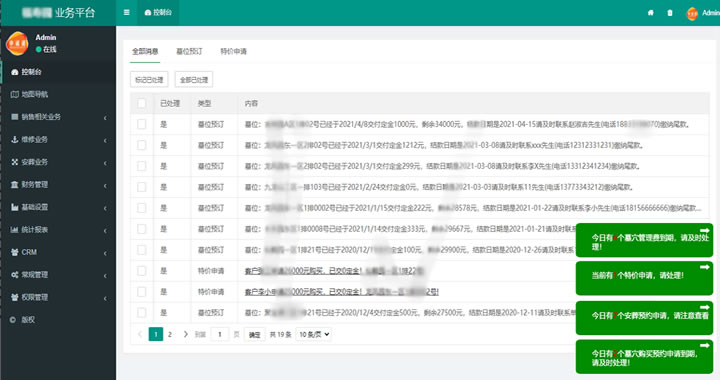Click the 权限管理 icon in the sidebar

pos(15,297)
